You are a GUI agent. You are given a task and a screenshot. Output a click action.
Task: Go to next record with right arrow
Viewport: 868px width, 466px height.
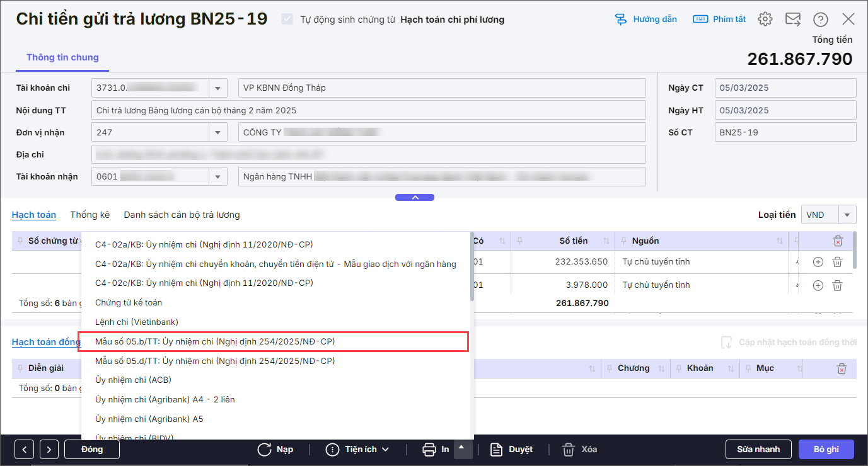49,450
